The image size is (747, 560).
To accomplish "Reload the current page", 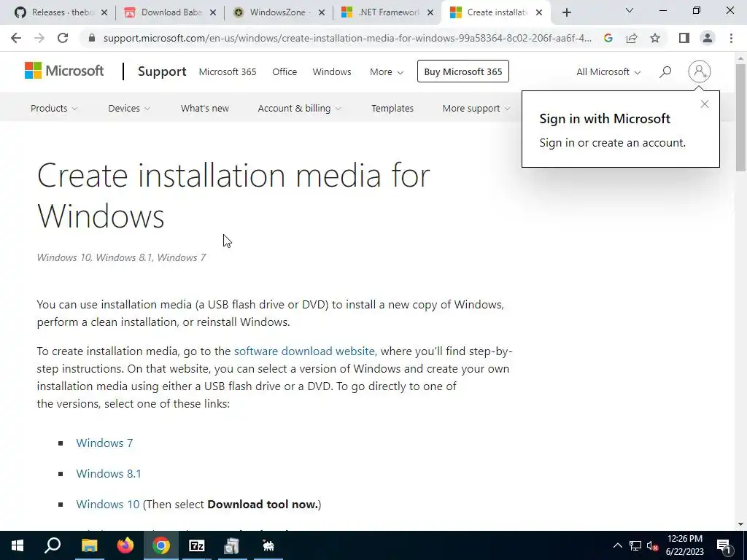I will click(x=63, y=38).
